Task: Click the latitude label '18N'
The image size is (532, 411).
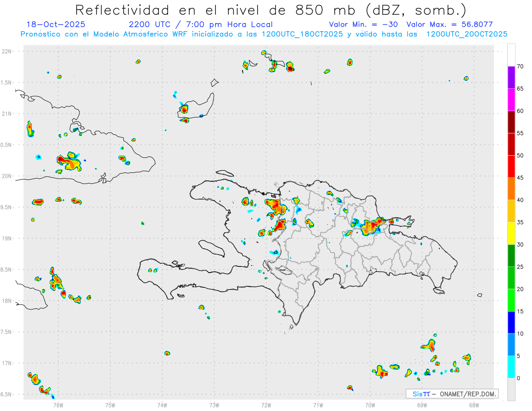Action: coord(7,301)
